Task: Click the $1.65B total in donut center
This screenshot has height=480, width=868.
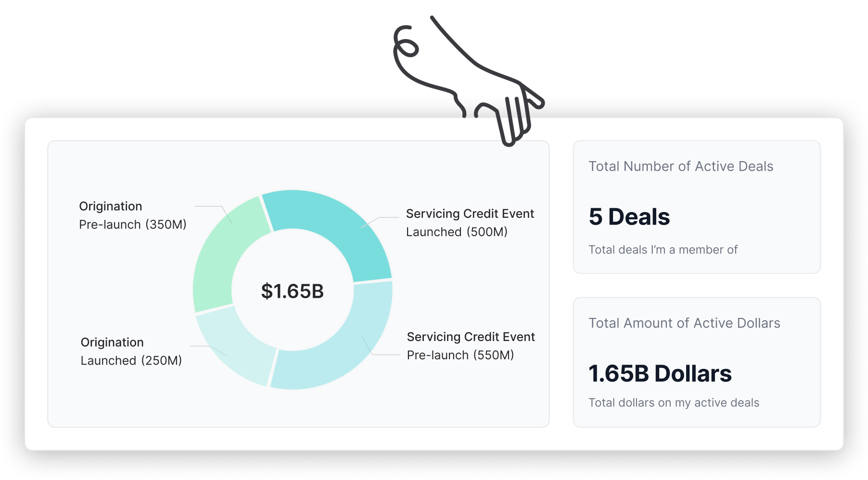Action: [x=293, y=291]
